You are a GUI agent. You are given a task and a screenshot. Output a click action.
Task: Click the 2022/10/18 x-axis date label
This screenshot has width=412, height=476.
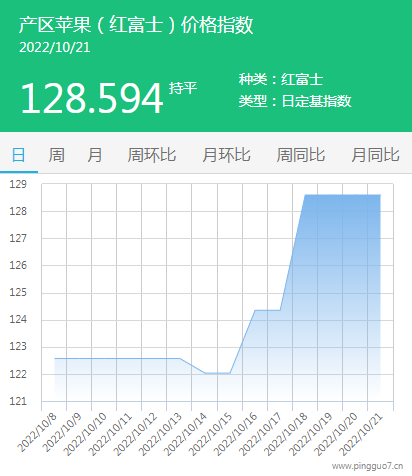(x=285, y=434)
